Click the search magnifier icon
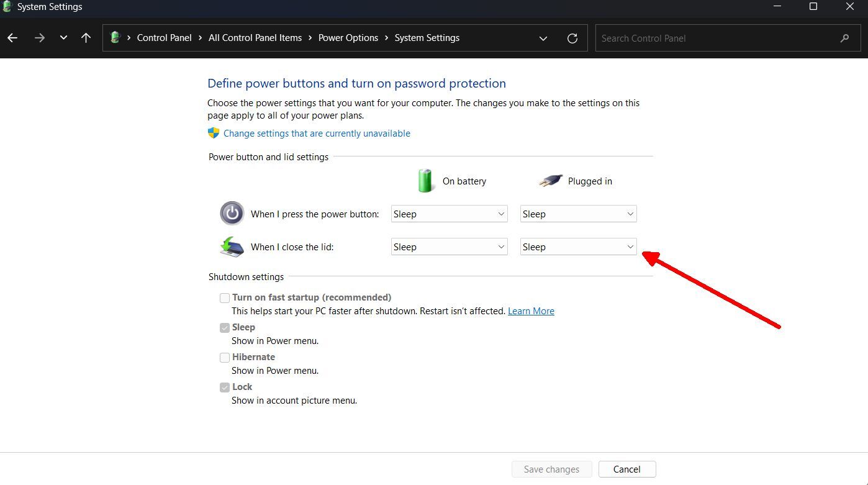 pos(844,38)
